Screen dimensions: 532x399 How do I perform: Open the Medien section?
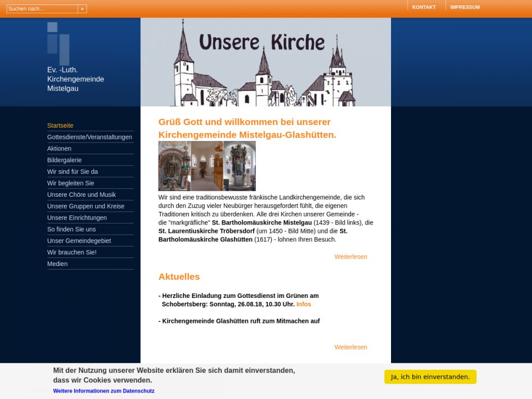[x=57, y=264]
